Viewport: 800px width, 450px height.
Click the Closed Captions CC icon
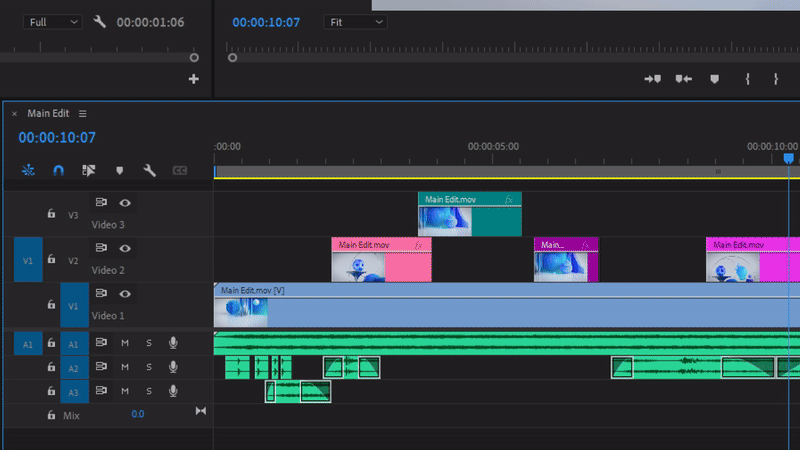click(x=180, y=171)
